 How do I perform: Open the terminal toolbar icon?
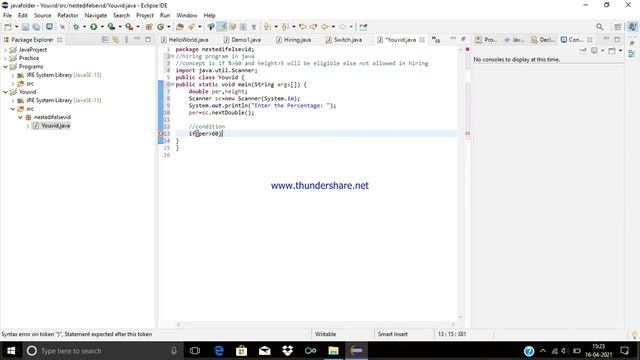click(x=49, y=27)
